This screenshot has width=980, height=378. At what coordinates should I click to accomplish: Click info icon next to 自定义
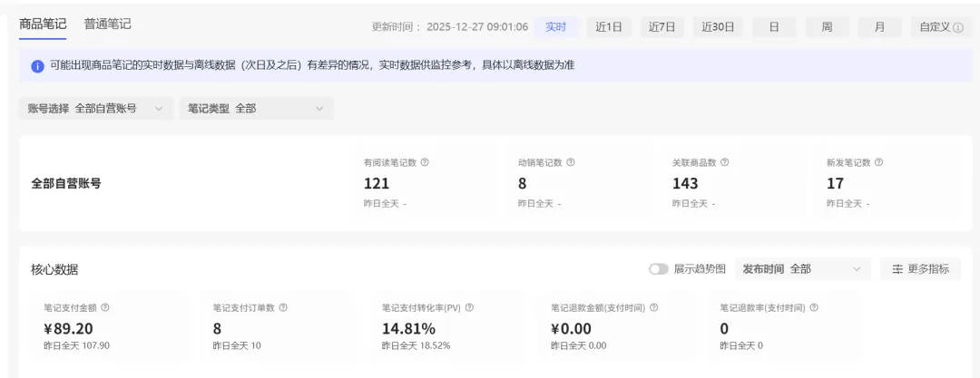958,27
